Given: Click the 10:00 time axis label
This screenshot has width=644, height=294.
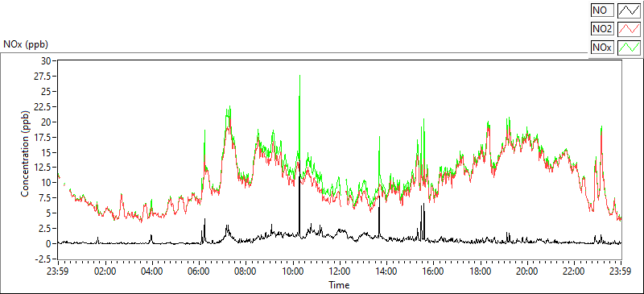Looking at the screenshot, I should pos(293,271).
